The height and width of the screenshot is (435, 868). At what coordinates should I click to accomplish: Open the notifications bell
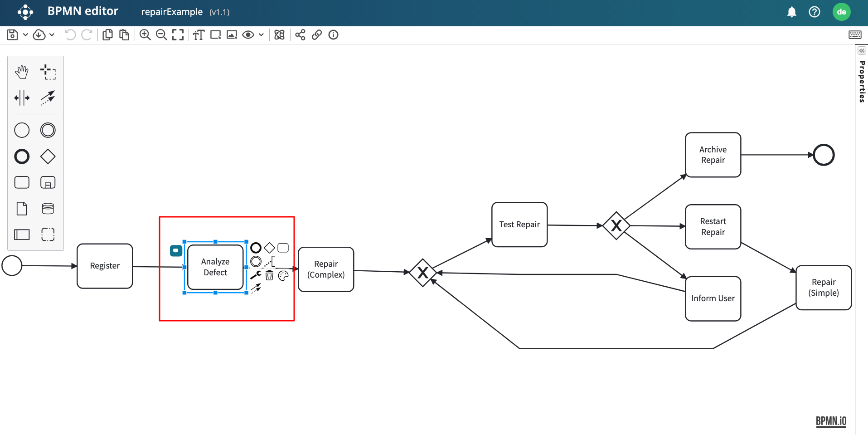(x=791, y=12)
